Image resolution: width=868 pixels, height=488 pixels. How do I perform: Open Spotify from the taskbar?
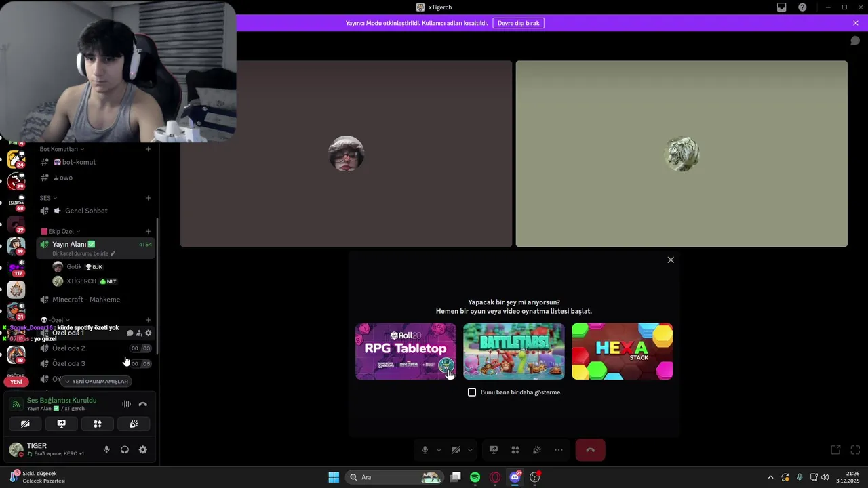[x=475, y=477]
